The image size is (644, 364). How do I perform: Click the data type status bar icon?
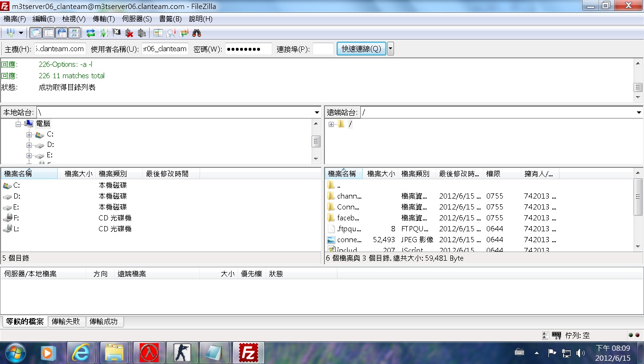click(x=545, y=335)
